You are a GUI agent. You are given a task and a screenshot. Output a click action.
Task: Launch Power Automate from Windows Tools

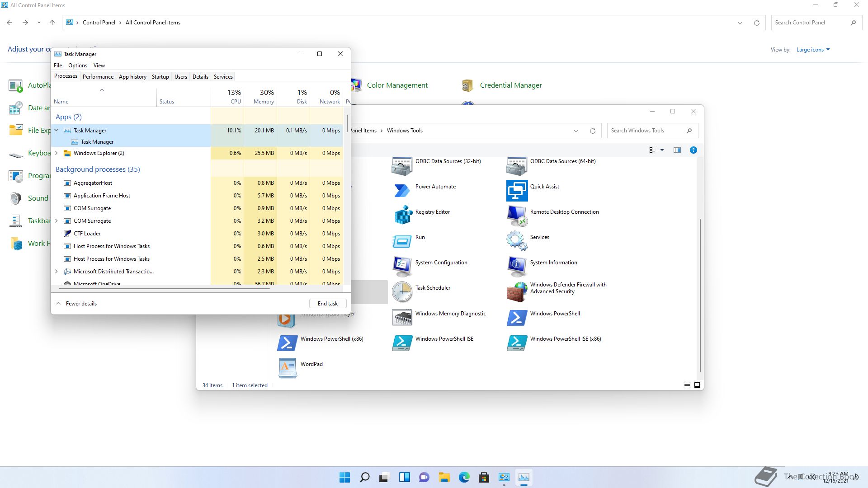pyautogui.click(x=402, y=191)
